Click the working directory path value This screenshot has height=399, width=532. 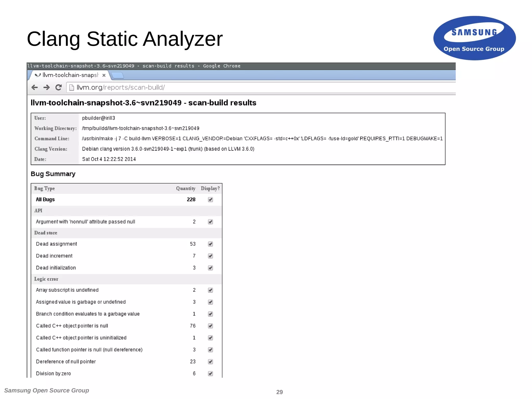coord(141,128)
